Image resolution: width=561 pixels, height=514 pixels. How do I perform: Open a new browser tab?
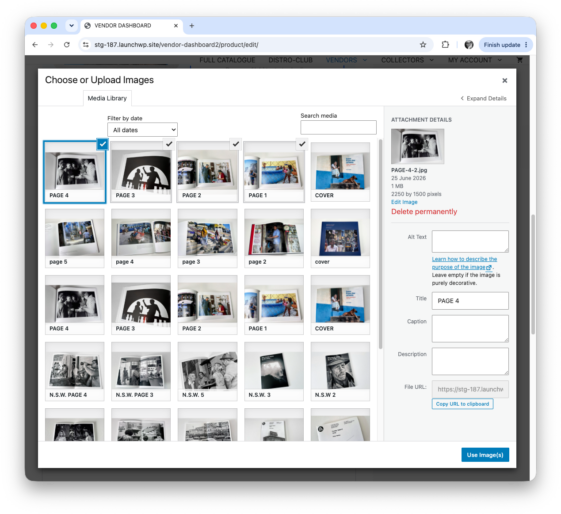pos(192,26)
